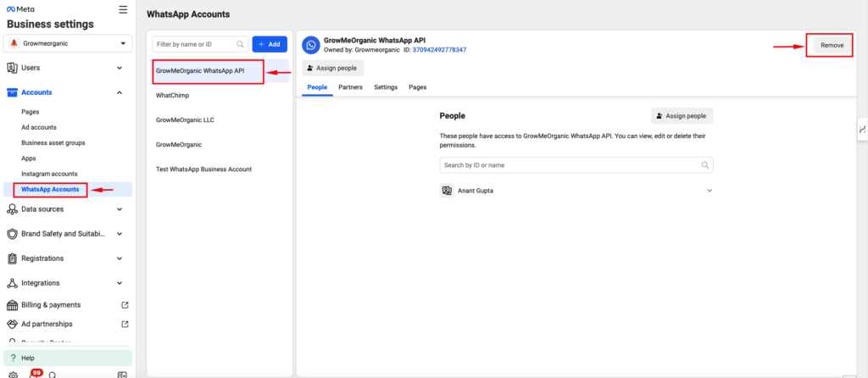Image resolution: width=868 pixels, height=378 pixels.
Task: Click the Billing & payments bank icon
Action: (12, 305)
